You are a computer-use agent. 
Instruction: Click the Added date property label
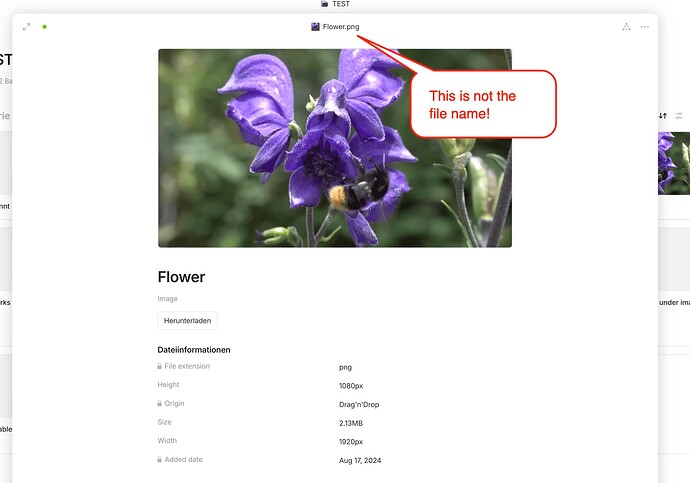184,459
